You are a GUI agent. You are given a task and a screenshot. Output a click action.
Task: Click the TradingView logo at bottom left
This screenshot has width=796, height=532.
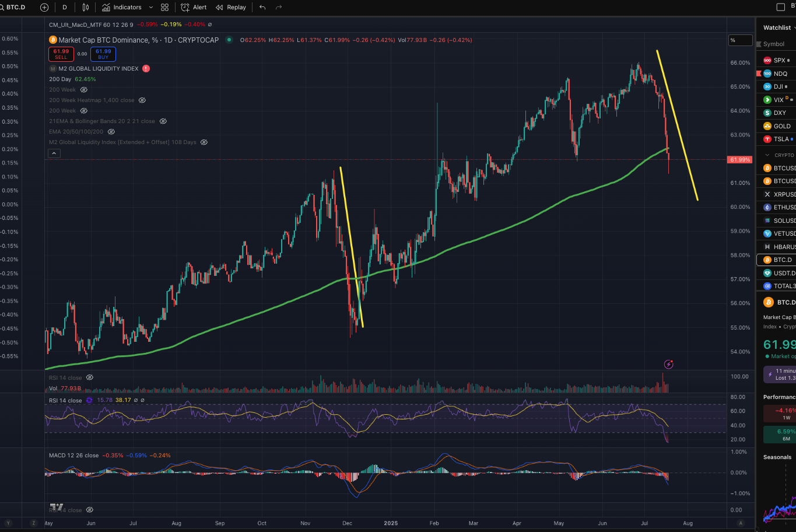pos(56,507)
